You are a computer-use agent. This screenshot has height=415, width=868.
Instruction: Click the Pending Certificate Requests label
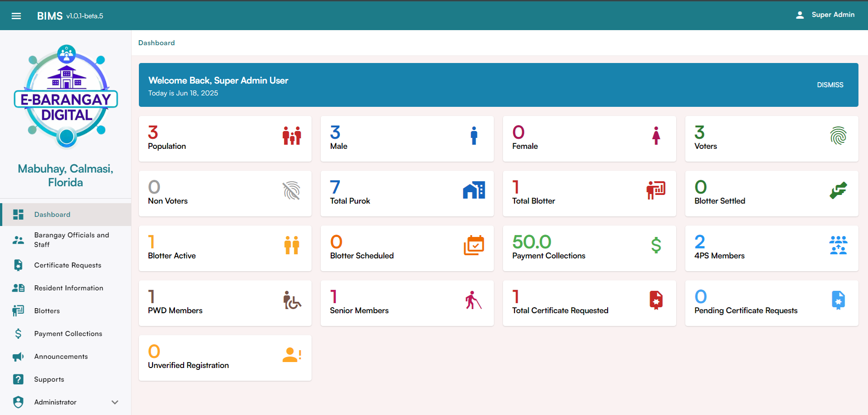(746, 310)
